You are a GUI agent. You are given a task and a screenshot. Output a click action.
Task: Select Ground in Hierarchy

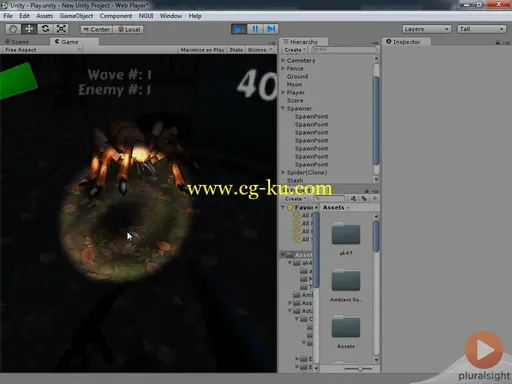(297, 76)
